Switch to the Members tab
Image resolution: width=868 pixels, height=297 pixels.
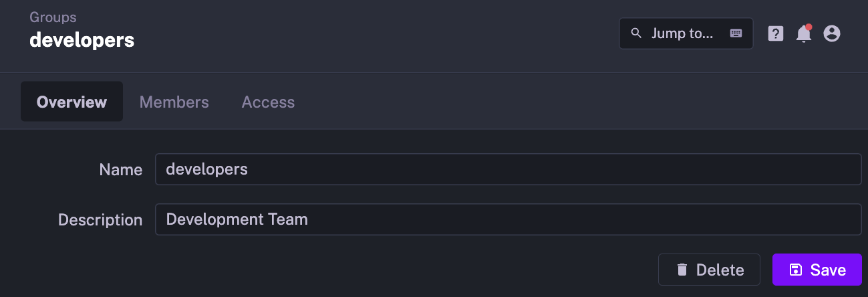(x=174, y=102)
